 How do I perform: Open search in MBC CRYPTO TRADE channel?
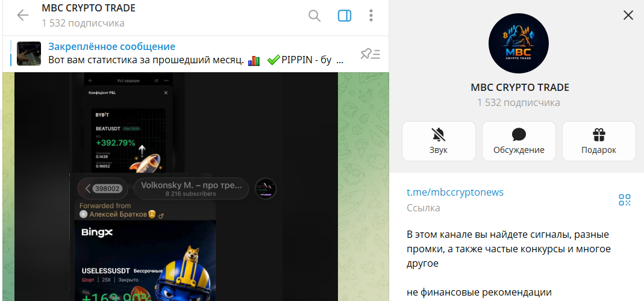(x=314, y=16)
